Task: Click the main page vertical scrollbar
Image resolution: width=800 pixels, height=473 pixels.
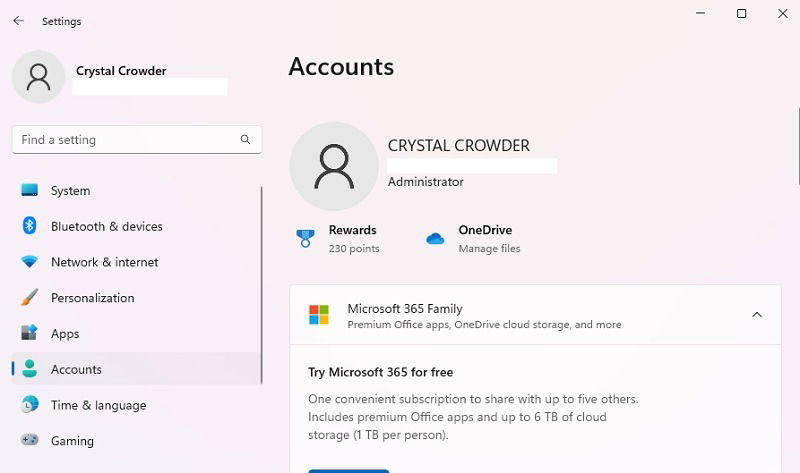Action: (798, 146)
